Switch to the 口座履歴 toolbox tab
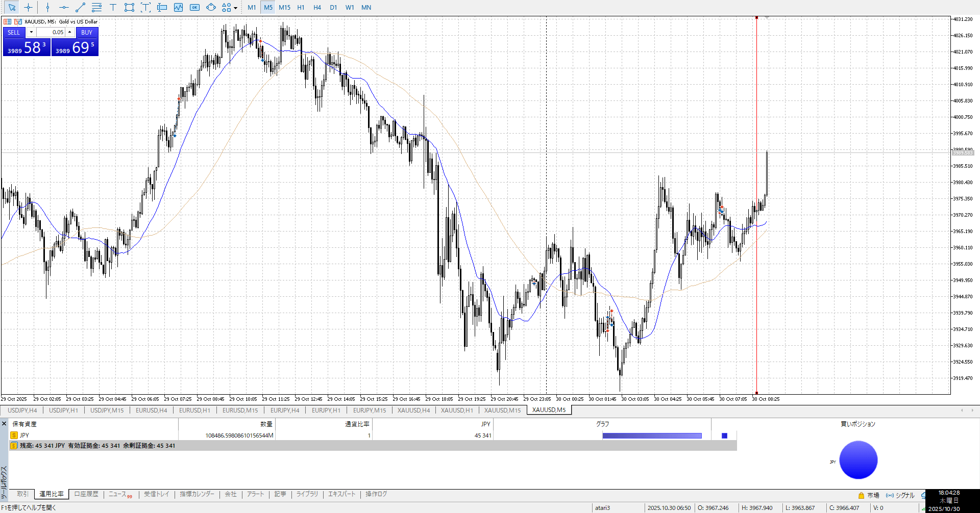 tap(86, 494)
